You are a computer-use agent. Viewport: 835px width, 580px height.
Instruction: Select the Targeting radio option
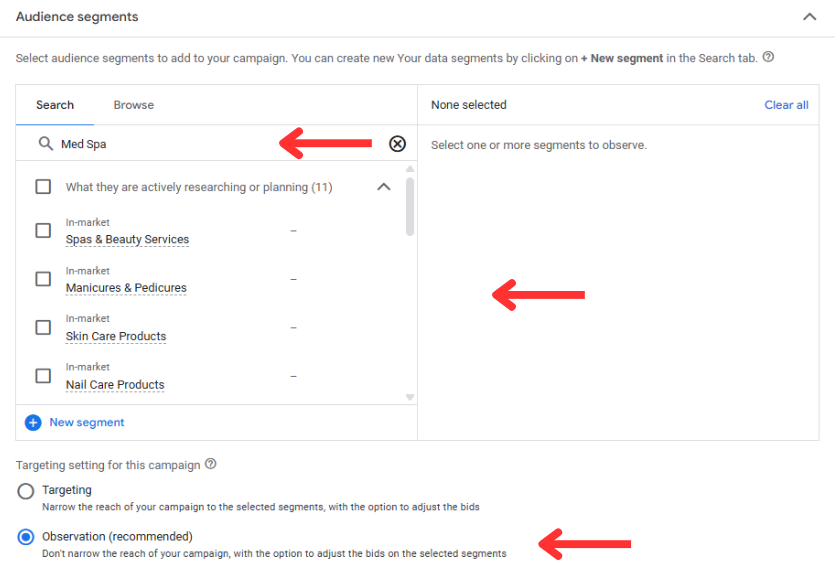[26, 491]
